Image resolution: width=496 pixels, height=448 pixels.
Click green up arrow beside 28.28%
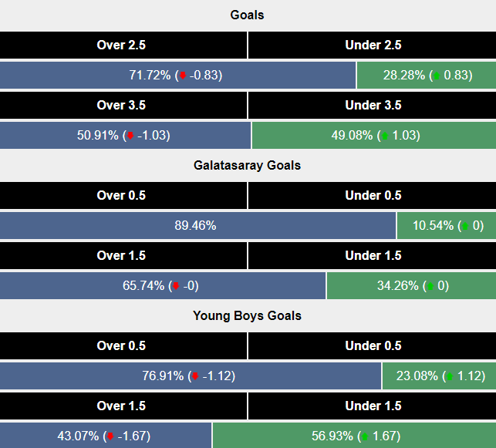pos(437,76)
